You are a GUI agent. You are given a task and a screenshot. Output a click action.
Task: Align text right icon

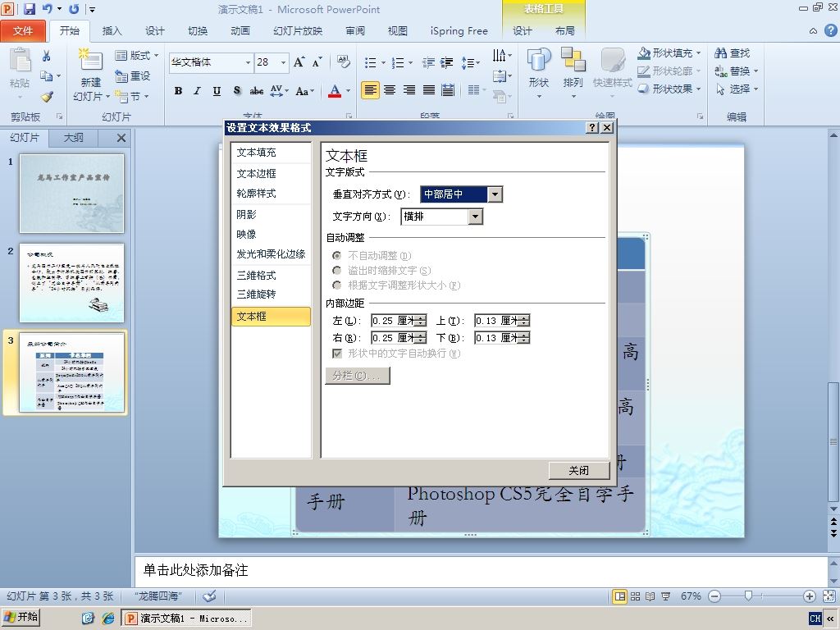409,90
